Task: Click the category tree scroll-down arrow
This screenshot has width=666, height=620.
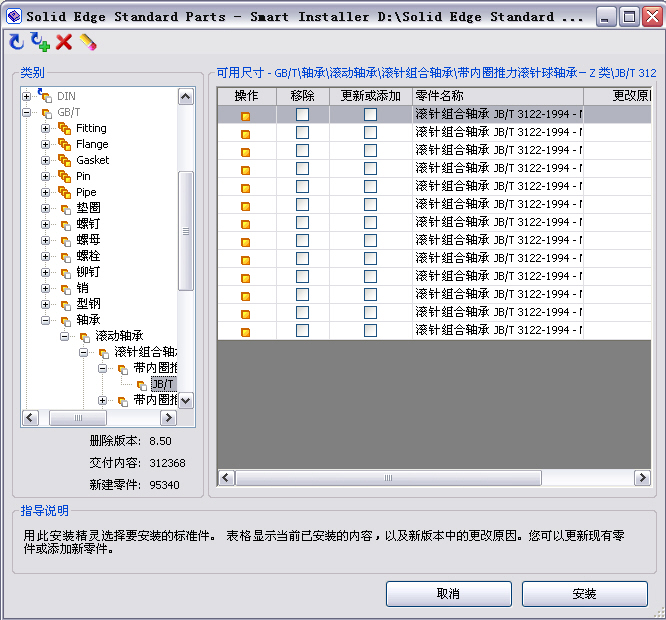Action: pyautogui.click(x=186, y=400)
